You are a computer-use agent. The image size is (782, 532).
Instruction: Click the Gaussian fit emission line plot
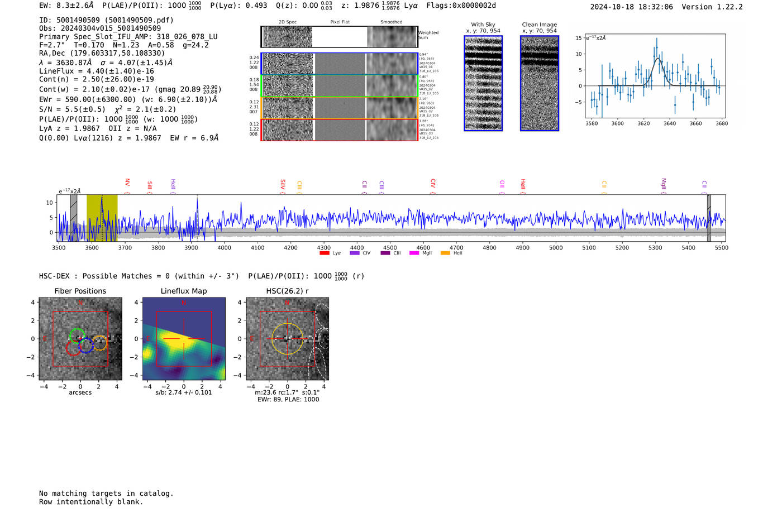(655, 76)
